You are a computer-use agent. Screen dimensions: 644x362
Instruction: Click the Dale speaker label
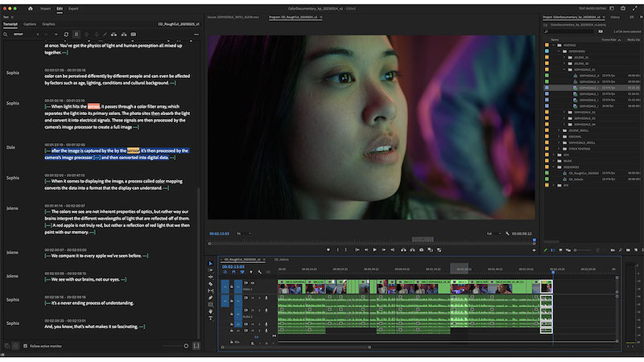10,147
